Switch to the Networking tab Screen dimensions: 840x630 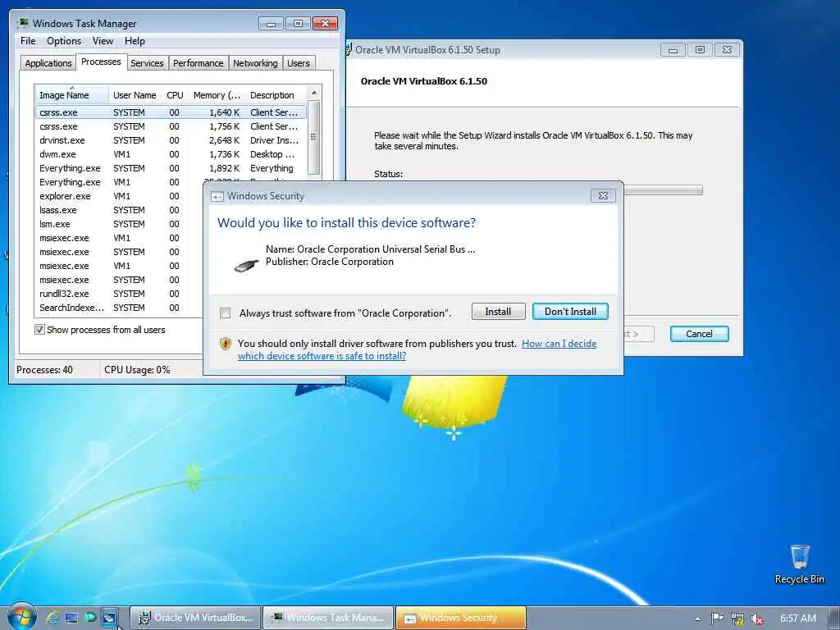pos(255,63)
